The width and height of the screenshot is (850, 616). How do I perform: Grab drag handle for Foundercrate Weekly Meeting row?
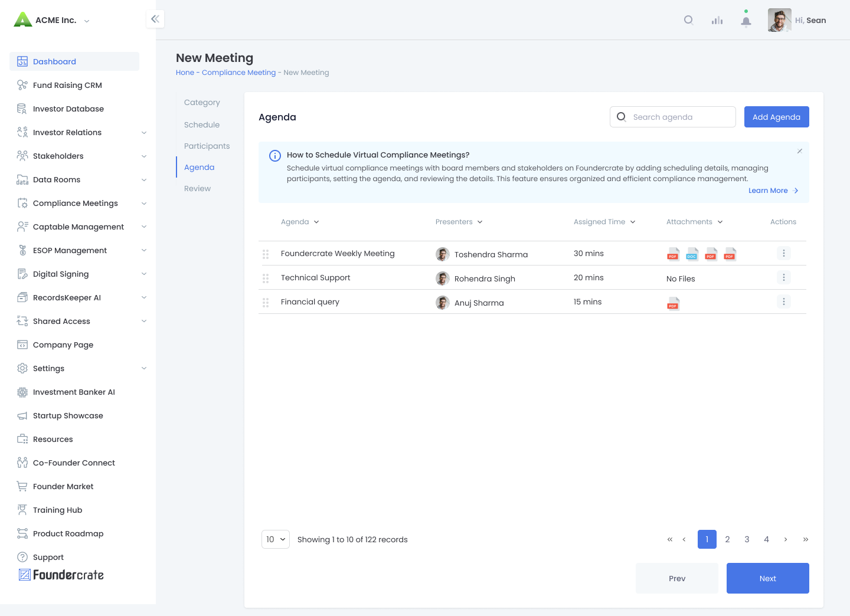tap(266, 254)
